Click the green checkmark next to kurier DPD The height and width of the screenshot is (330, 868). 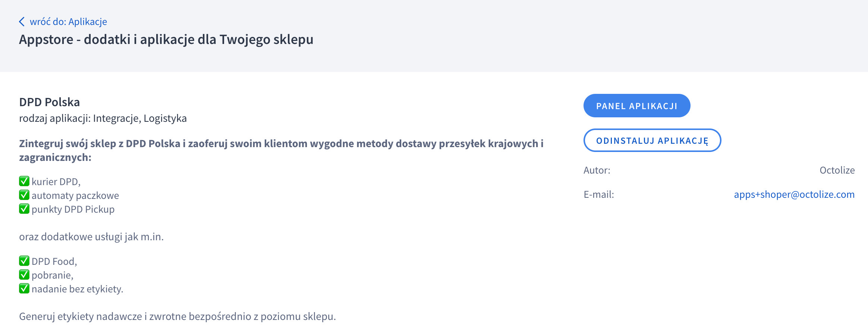pos(23,181)
